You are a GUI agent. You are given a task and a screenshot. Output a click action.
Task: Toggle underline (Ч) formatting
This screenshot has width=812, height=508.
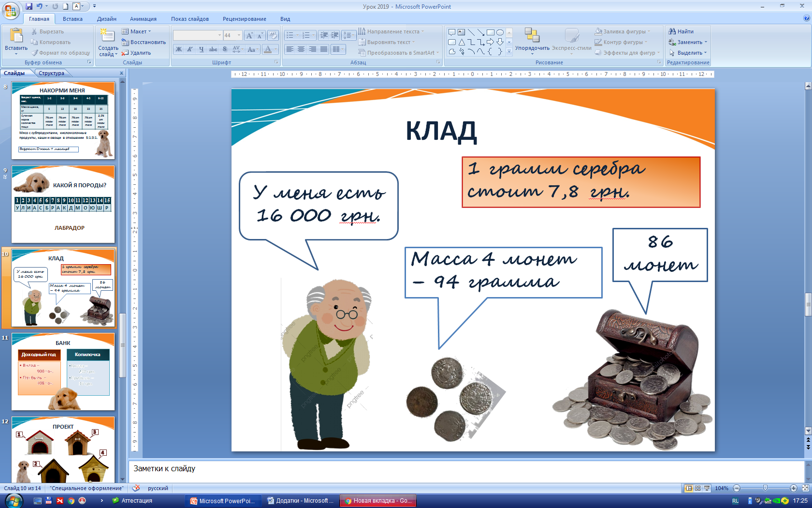coord(201,49)
